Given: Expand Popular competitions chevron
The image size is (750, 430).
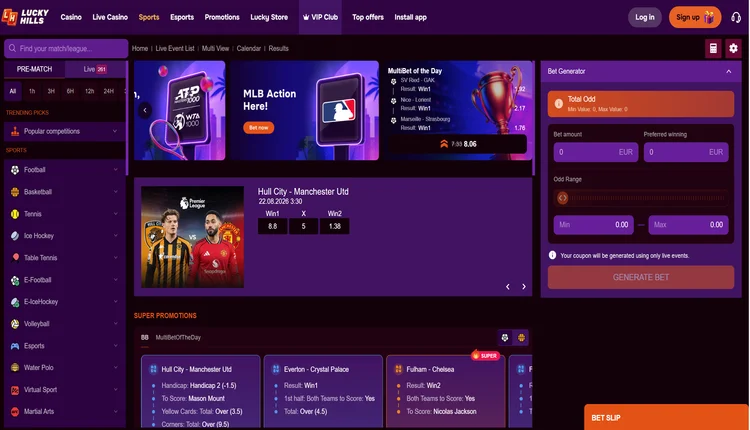Looking at the screenshot, I should [115, 131].
